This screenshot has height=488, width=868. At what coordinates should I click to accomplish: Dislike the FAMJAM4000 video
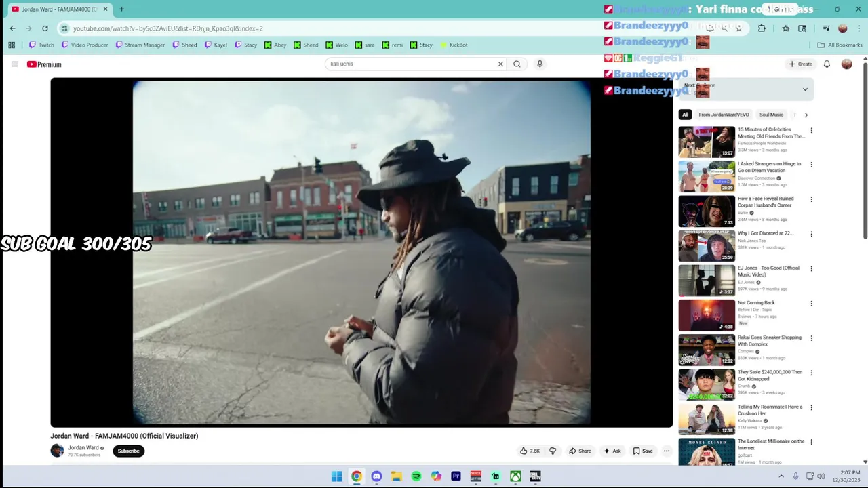(x=553, y=451)
